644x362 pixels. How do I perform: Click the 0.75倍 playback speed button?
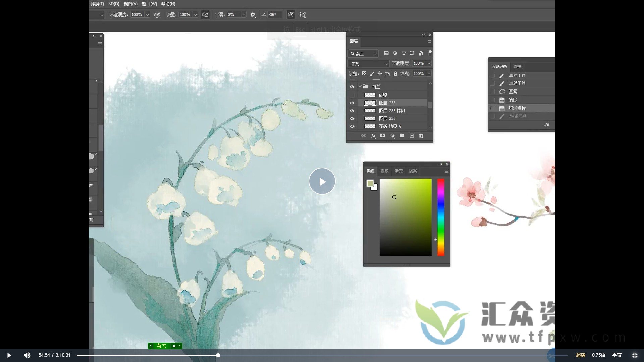pyautogui.click(x=598, y=355)
